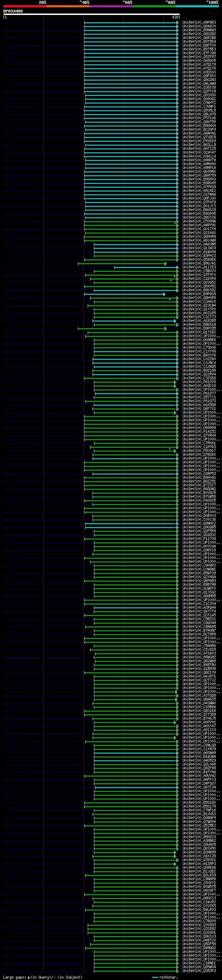Click hit name UniRef100_C7QGU6
The width and height of the screenshot is (222, 980).
click(199, 347)
